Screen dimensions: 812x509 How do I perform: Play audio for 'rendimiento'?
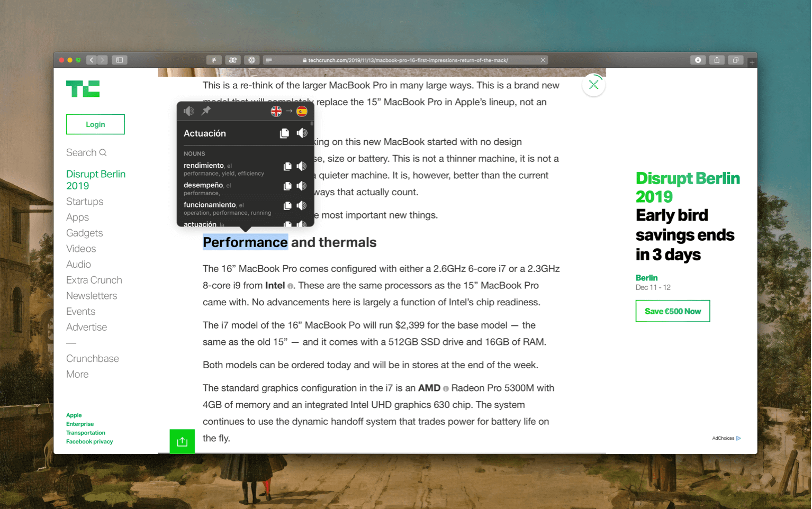[x=302, y=166]
